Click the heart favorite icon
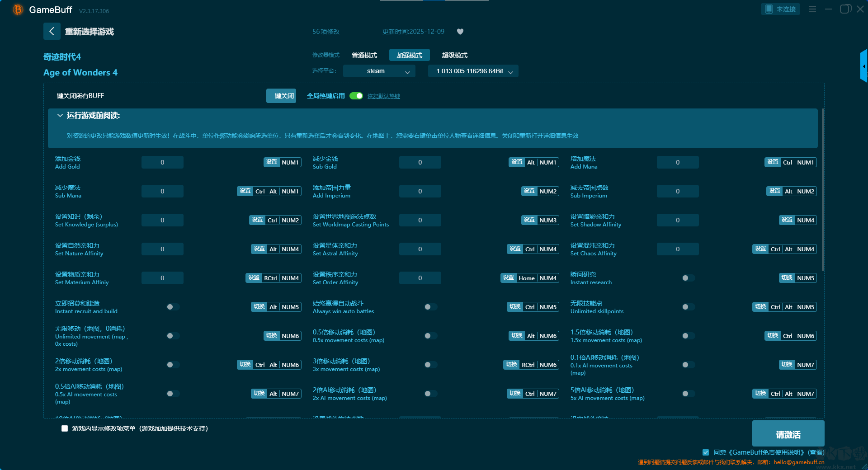The height and width of the screenshot is (470, 868). coord(460,32)
